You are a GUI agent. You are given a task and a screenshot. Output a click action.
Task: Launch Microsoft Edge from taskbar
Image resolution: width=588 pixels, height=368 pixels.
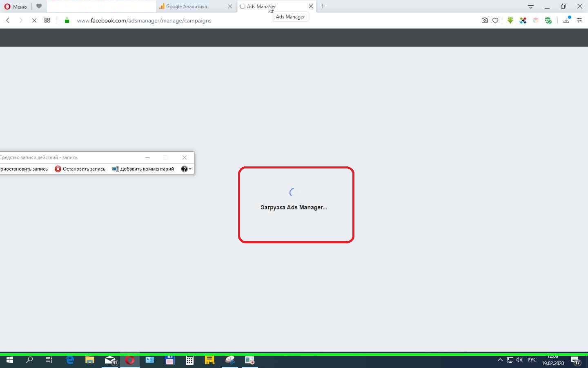[70, 360]
